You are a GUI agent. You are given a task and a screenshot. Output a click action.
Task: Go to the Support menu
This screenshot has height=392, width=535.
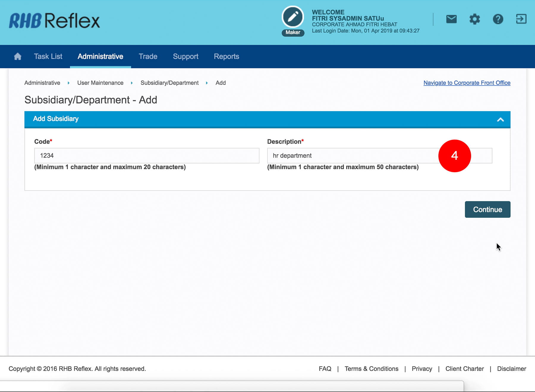pos(185,56)
